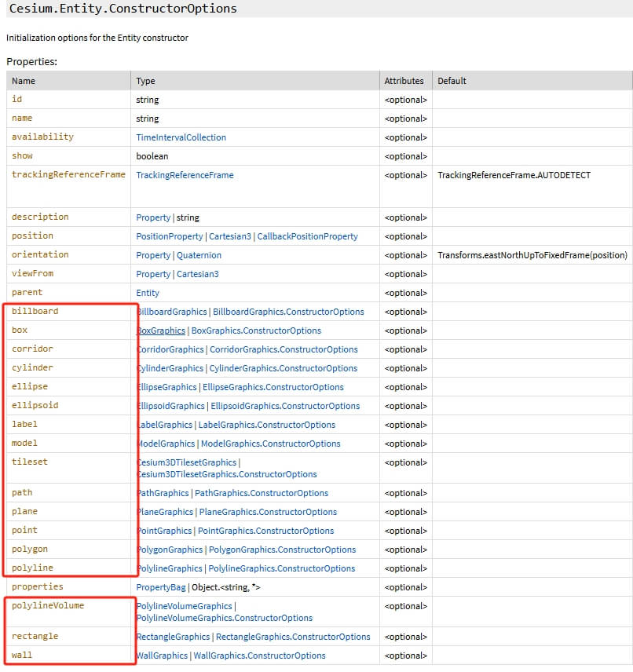Open the Cesium3DTilesetGraphics link
The height and width of the screenshot is (672, 633).
pos(186,463)
